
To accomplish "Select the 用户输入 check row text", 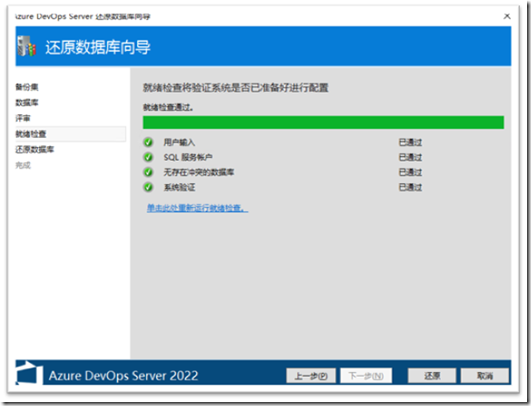I will tap(179, 142).
